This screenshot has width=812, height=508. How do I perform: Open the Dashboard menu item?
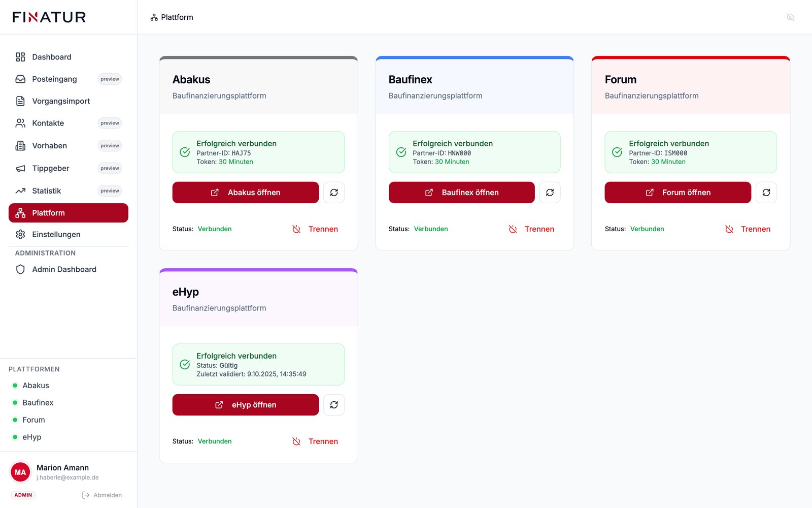point(69,57)
